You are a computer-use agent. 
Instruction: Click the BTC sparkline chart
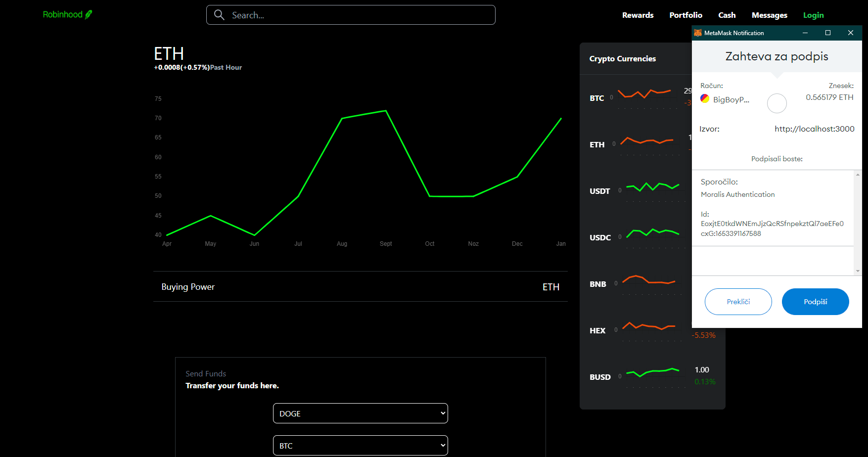pyautogui.click(x=645, y=93)
